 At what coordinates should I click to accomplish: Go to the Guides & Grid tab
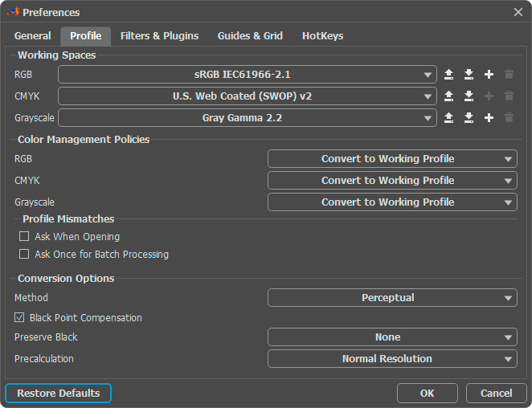(250, 36)
